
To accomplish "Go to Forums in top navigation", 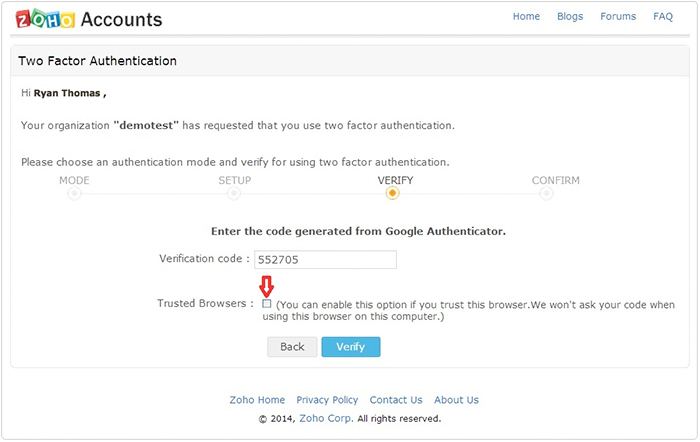I will [x=618, y=17].
